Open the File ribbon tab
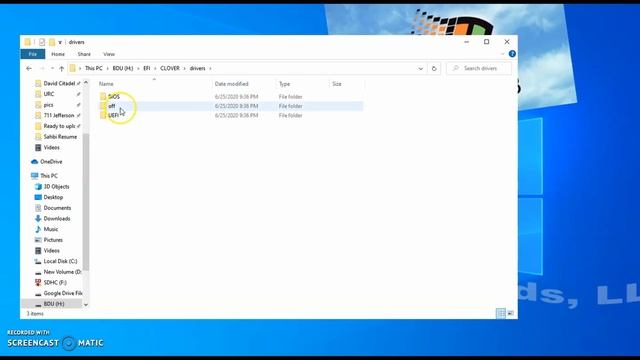Image resolution: width=640 pixels, height=360 pixels. tap(33, 54)
